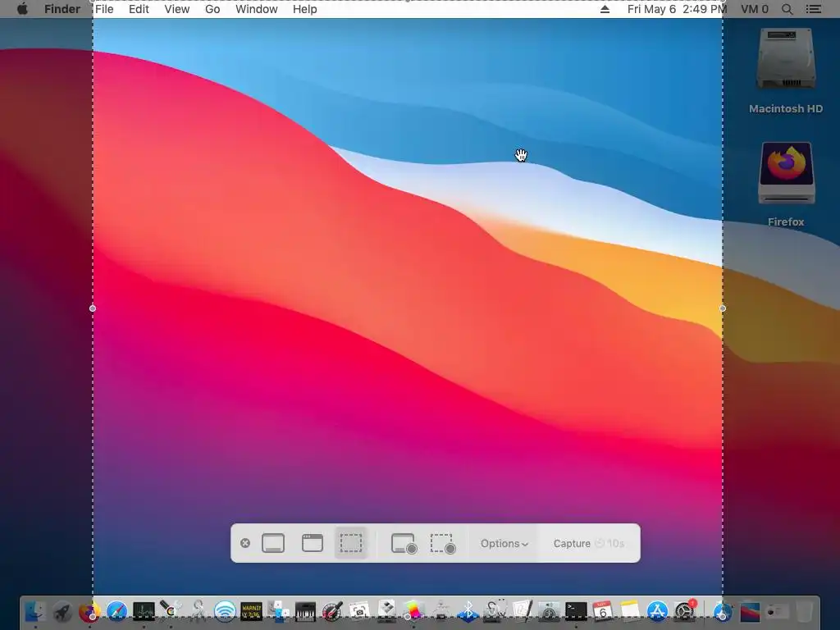Open the Screenshot app in Dock

point(359,610)
